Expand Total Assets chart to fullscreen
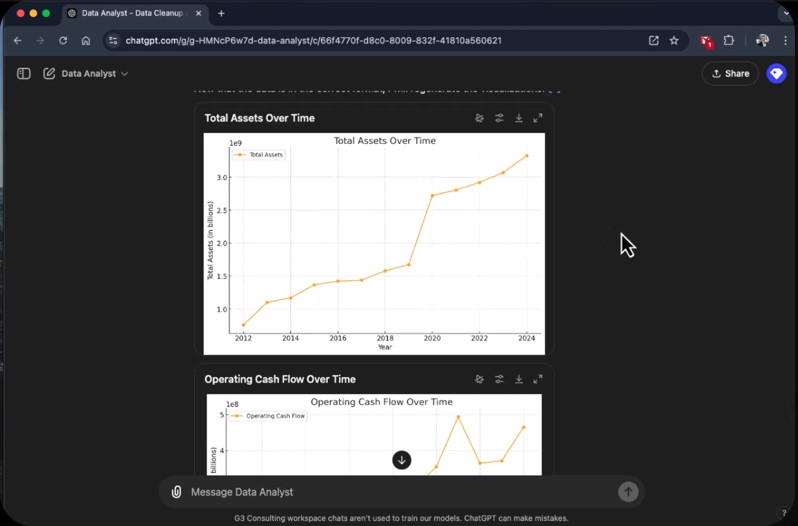The width and height of the screenshot is (798, 526). (x=538, y=118)
